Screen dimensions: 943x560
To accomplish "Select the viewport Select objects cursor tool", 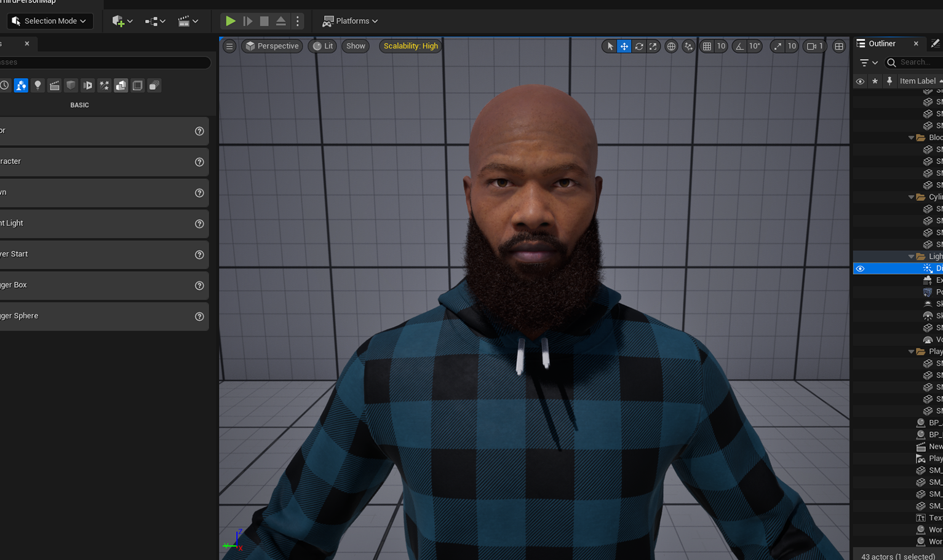I will tap(610, 46).
